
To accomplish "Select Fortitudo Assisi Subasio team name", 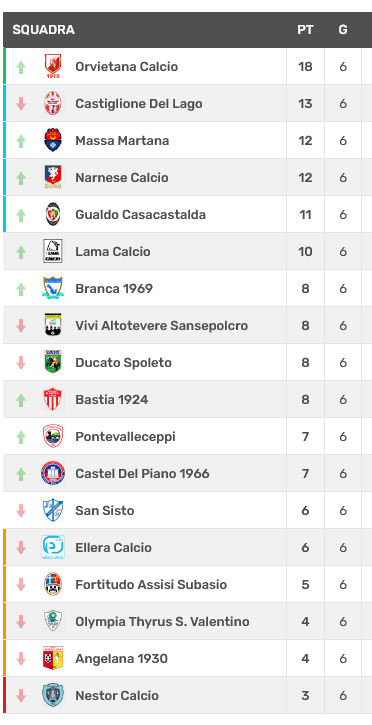I will [x=151, y=584].
